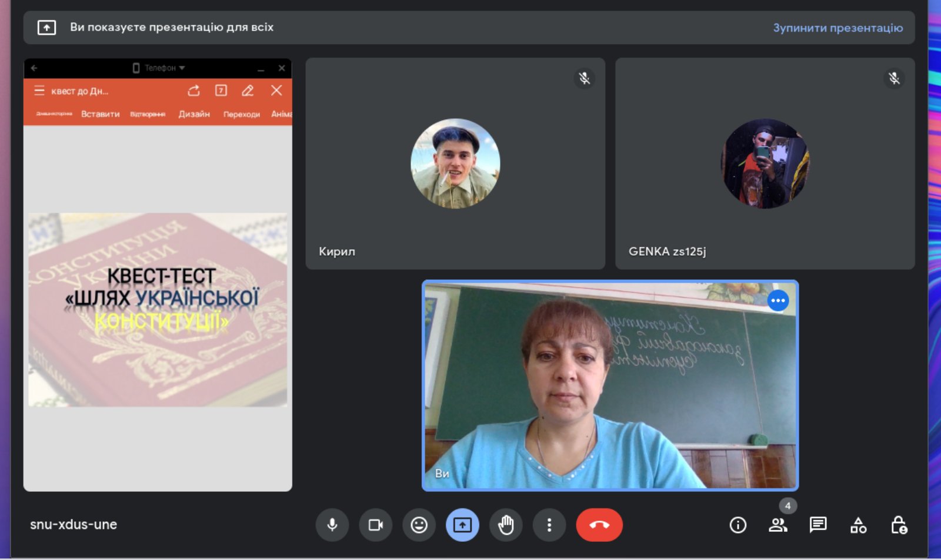
Task: Open meeting details info icon
Action: [x=738, y=525]
